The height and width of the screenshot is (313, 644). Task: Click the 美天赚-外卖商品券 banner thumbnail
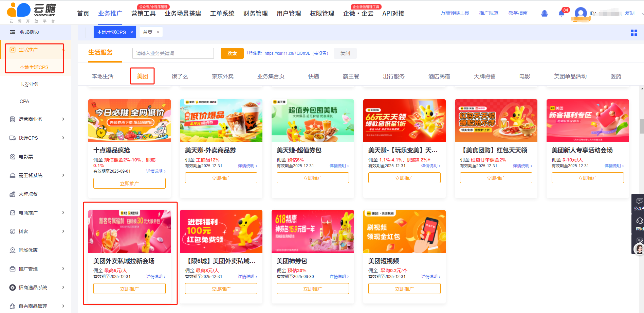221,121
